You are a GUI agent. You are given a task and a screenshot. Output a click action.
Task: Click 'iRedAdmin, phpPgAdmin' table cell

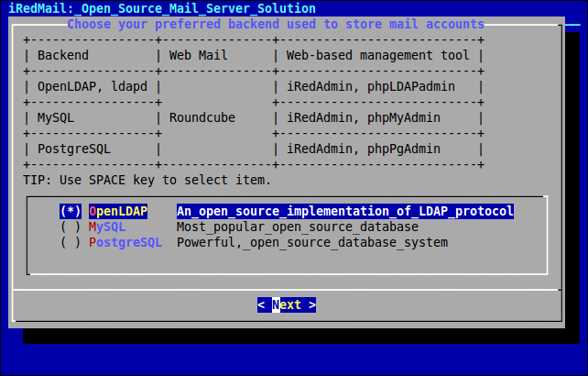[364, 149]
